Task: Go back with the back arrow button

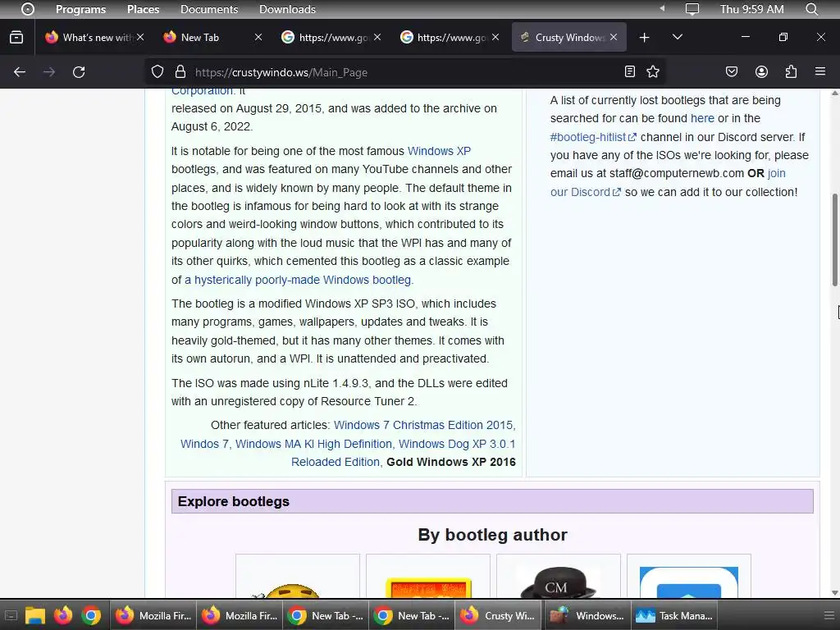Action: [20, 72]
